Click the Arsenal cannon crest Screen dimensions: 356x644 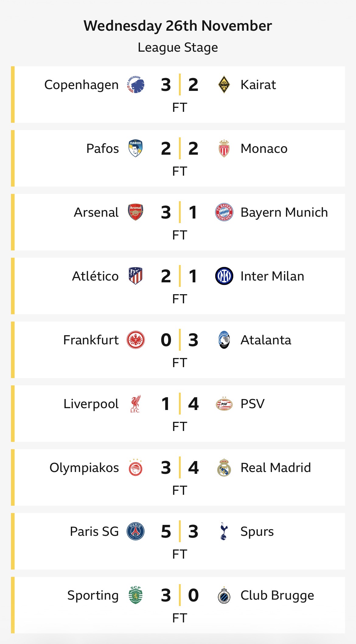[135, 212]
